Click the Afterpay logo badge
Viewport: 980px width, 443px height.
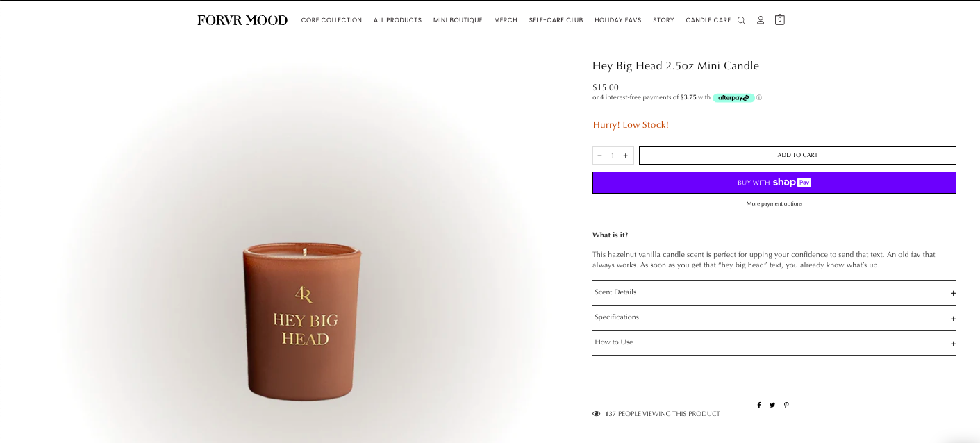[x=733, y=98]
